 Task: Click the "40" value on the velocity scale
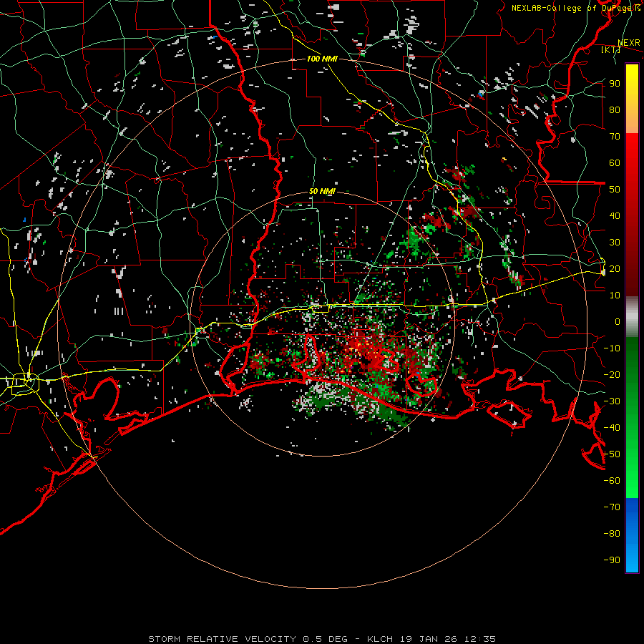tap(615, 215)
